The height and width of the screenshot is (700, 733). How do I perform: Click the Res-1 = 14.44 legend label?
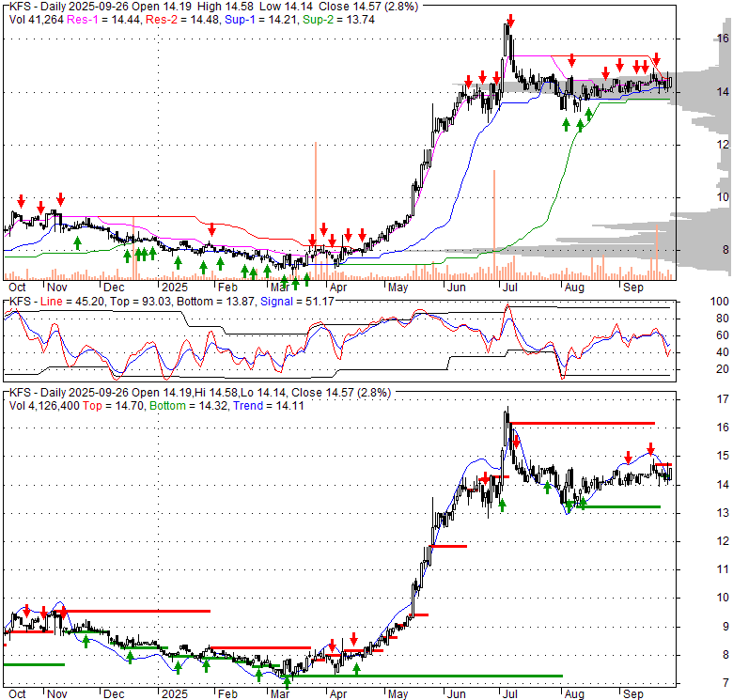103,20
